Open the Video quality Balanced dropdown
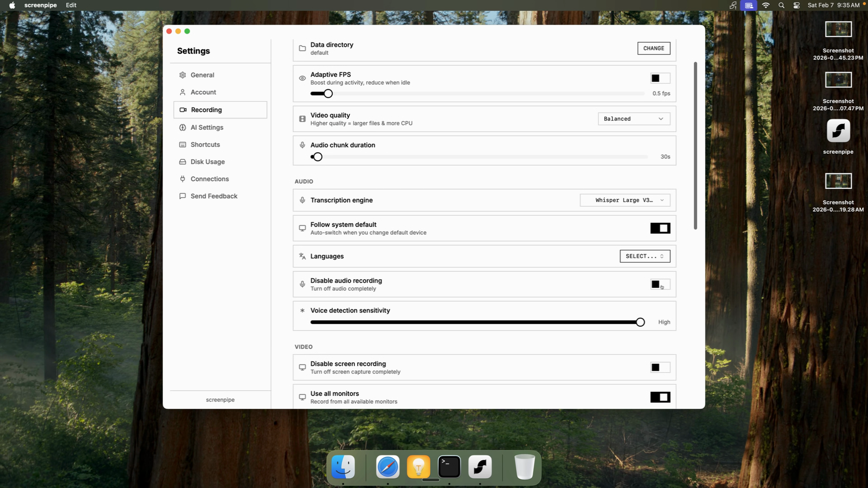 pos(633,119)
